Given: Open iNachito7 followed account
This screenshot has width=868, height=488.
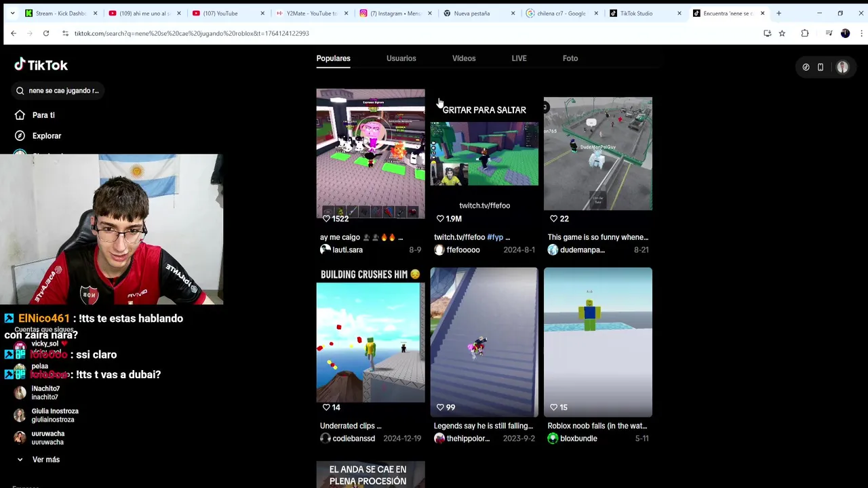Looking at the screenshot, I should coord(45,393).
